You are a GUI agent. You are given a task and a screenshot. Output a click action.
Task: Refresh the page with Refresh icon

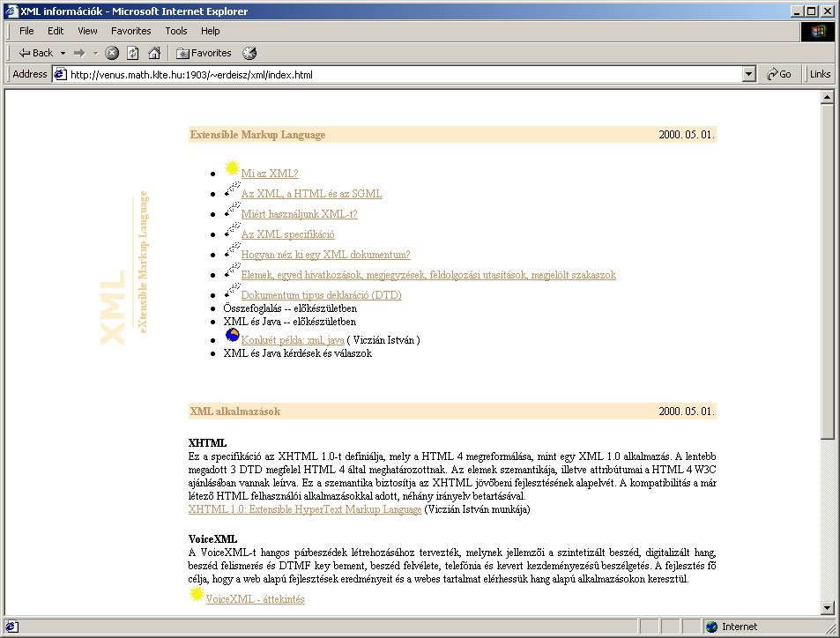tap(133, 53)
